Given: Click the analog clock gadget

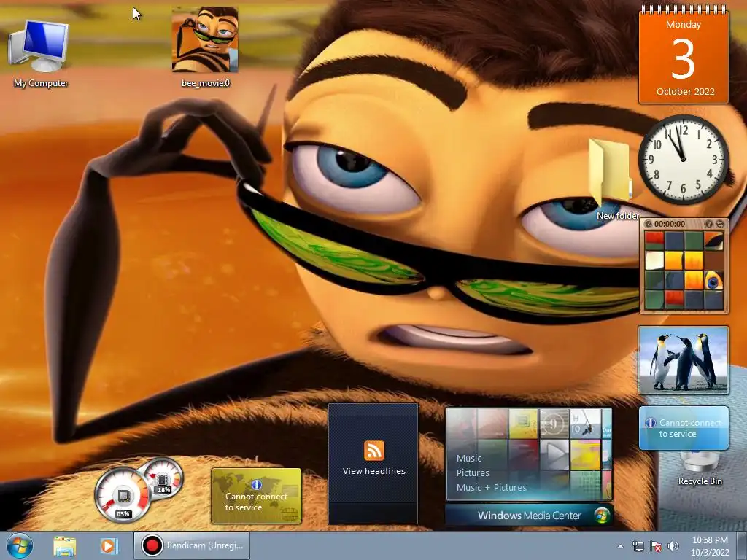Looking at the screenshot, I should coord(683,159).
